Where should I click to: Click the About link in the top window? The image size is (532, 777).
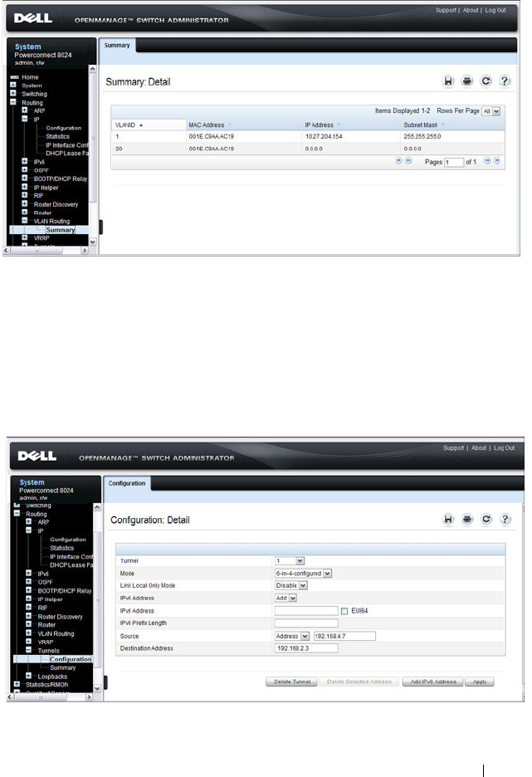pyautogui.click(x=471, y=11)
